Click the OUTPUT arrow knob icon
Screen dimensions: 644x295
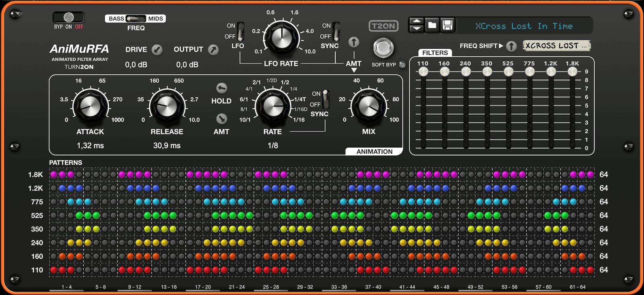tap(213, 50)
